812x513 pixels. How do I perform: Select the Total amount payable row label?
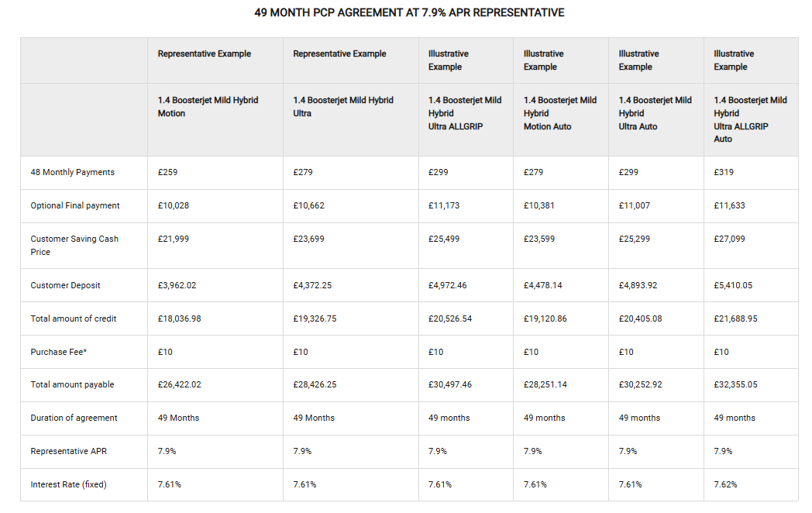point(72,384)
